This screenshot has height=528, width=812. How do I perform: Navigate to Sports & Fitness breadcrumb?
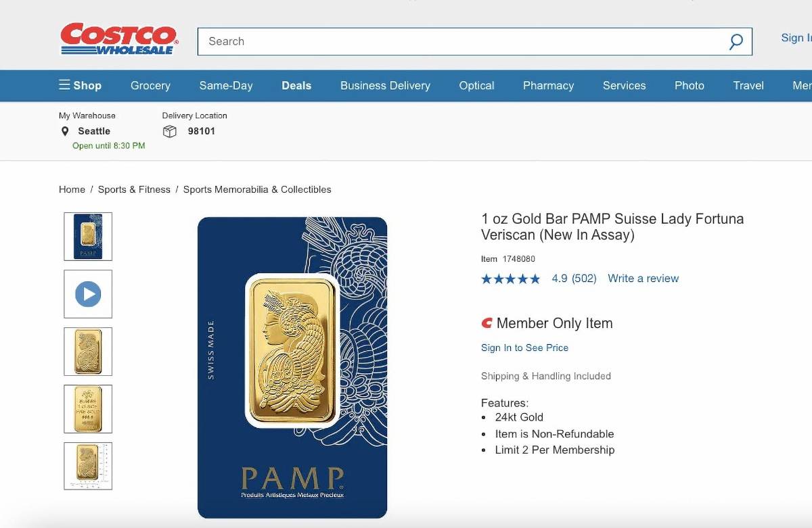click(x=134, y=189)
